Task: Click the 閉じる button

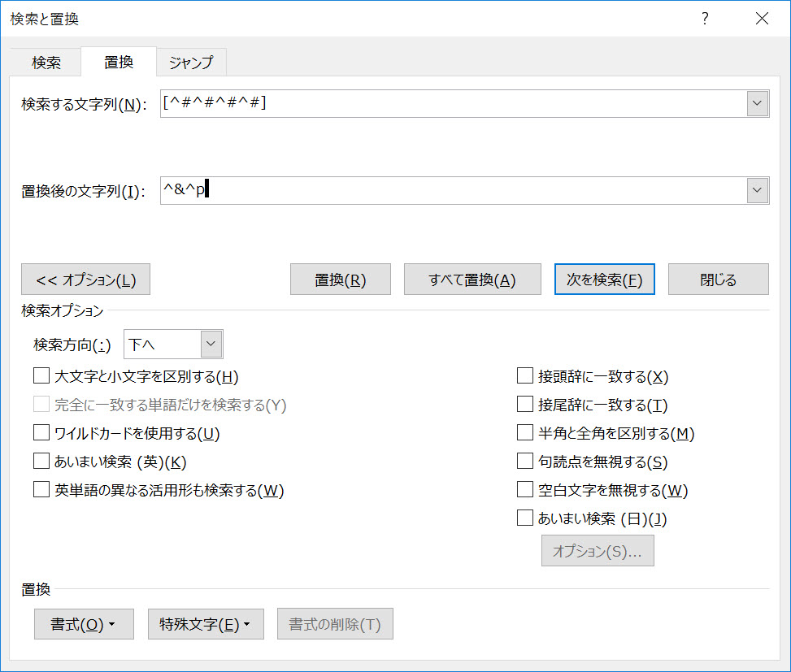Action: tap(718, 280)
